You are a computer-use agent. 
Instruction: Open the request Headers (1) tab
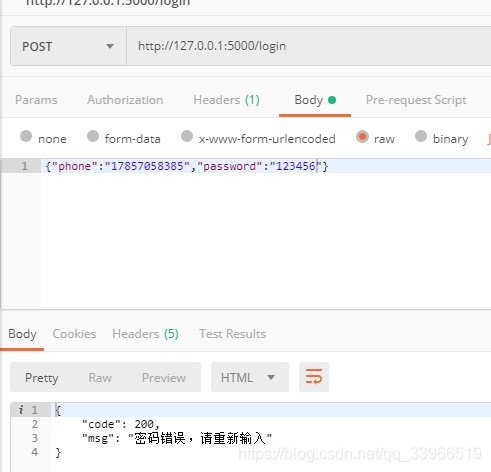tap(226, 100)
